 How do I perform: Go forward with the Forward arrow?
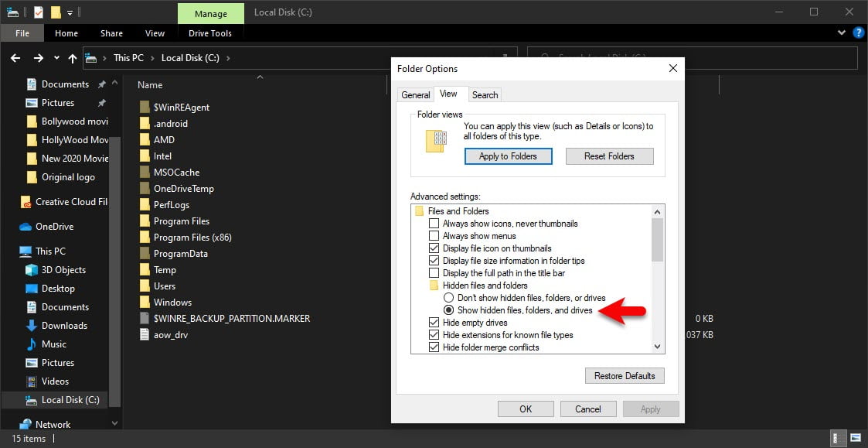click(x=38, y=58)
